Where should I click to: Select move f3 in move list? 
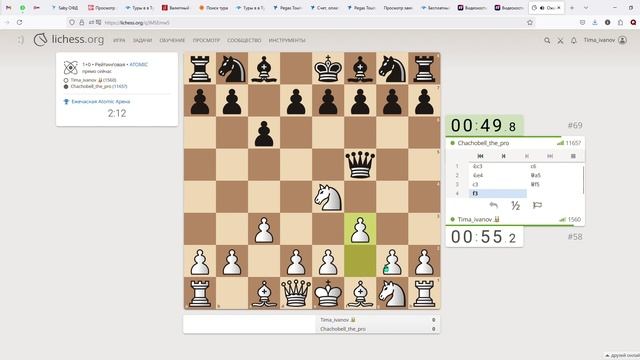pyautogui.click(x=498, y=193)
